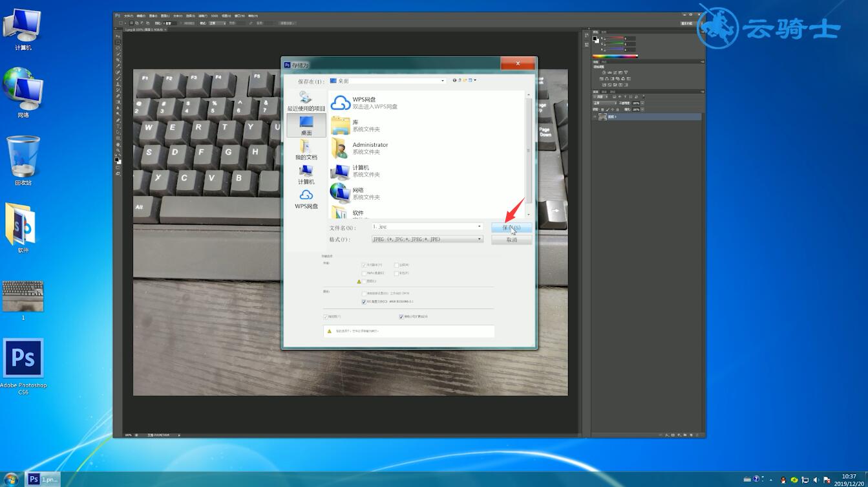
Task: Switch to the 色板 panel tab
Action: 604,32
